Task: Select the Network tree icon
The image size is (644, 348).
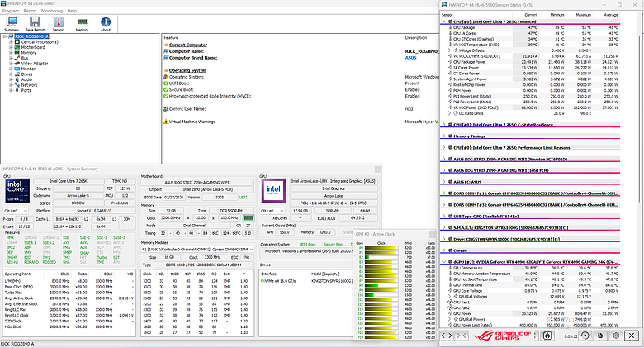Action: (x=17, y=85)
